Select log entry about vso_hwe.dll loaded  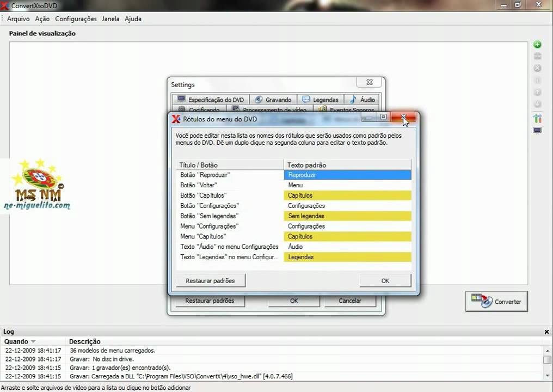click(272, 376)
